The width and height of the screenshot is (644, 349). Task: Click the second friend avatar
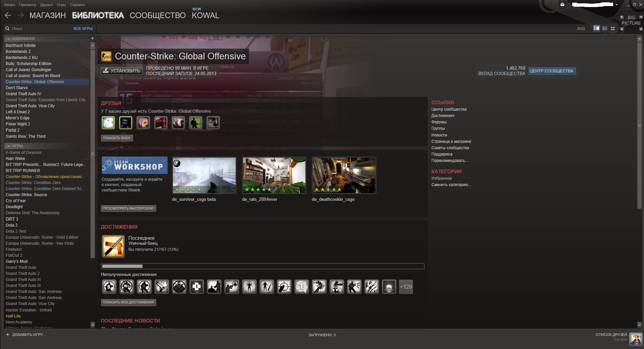(126, 123)
